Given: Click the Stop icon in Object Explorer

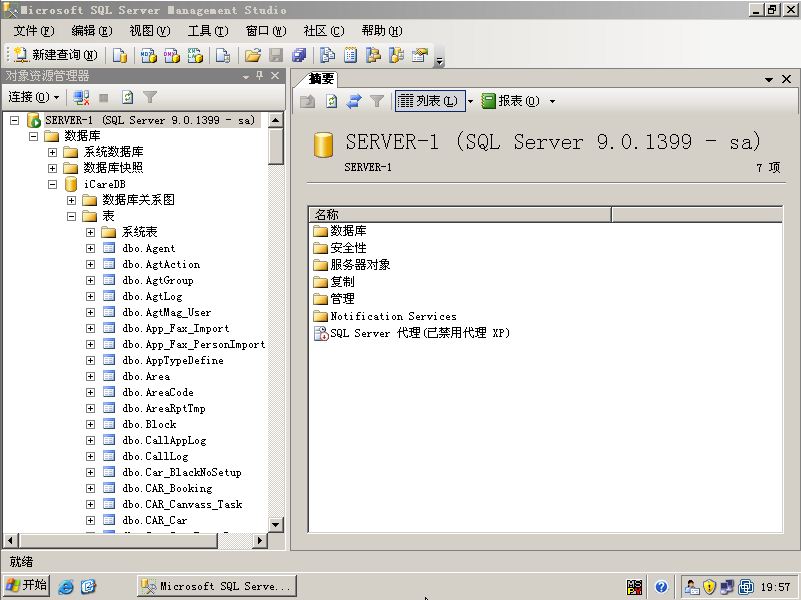Looking at the screenshot, I should (104, 97).
